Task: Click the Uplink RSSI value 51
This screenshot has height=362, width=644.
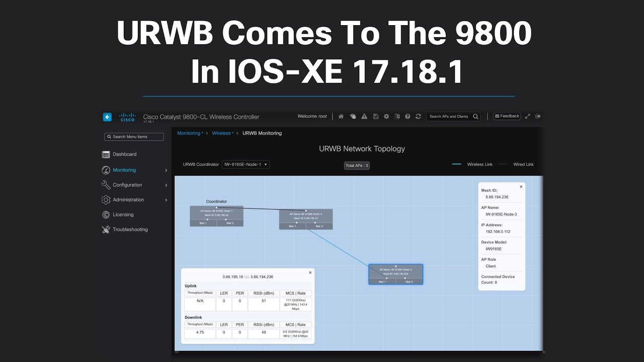Action: 264,301
